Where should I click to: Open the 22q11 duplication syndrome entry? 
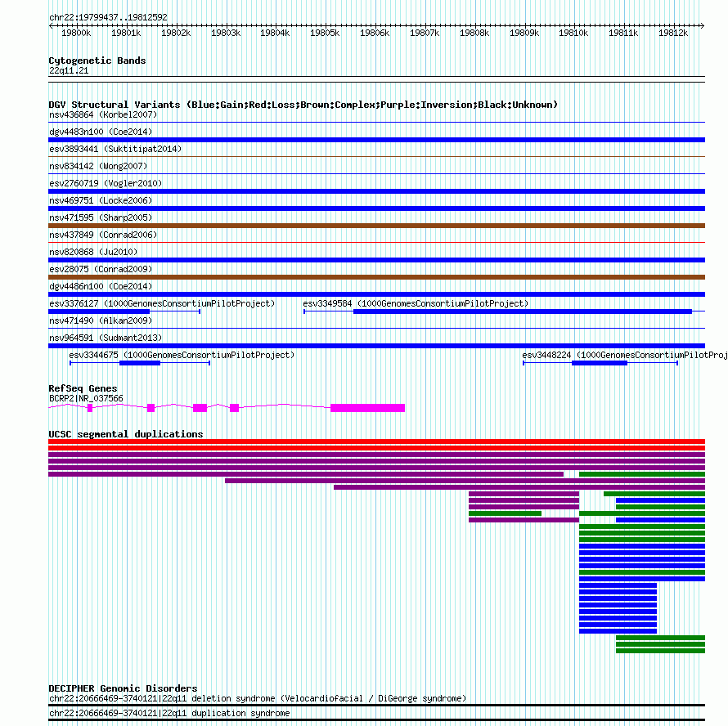coord(169,714)
